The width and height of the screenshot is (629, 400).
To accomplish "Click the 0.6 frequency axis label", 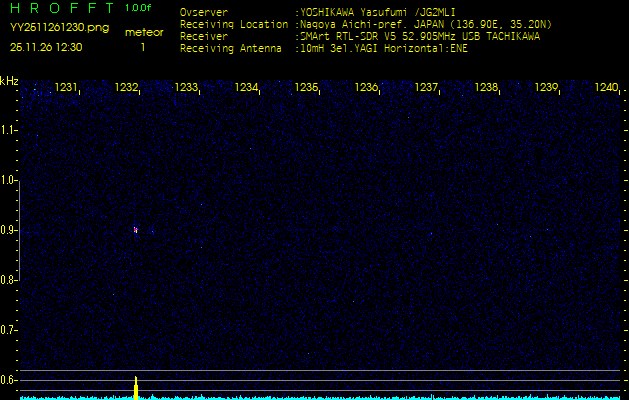I will point(10,380).
